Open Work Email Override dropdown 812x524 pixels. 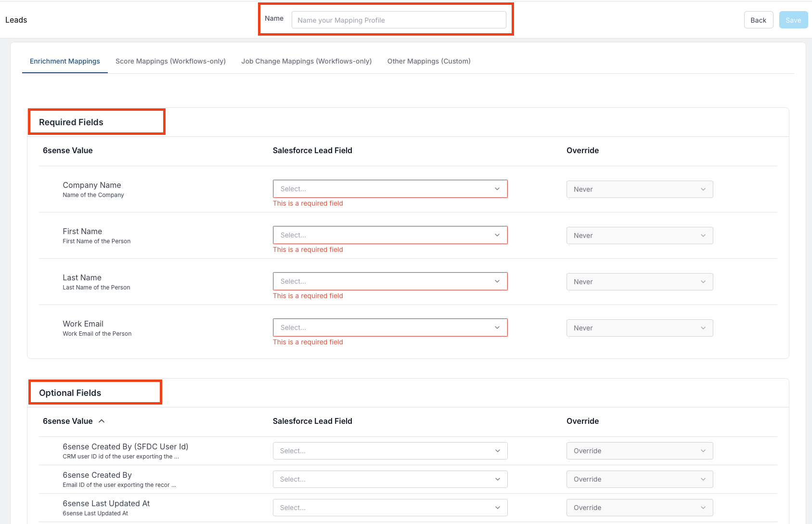click(x=640, y=328)
